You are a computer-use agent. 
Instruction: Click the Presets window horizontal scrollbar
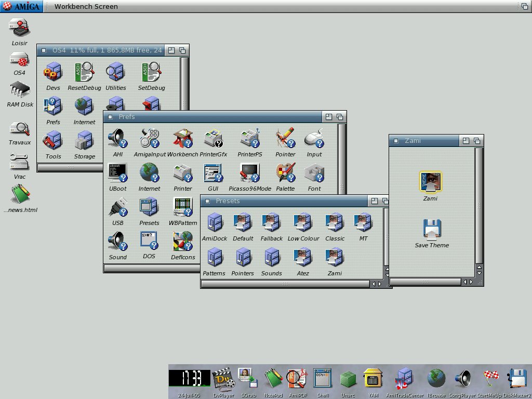[x=285, y=284]
